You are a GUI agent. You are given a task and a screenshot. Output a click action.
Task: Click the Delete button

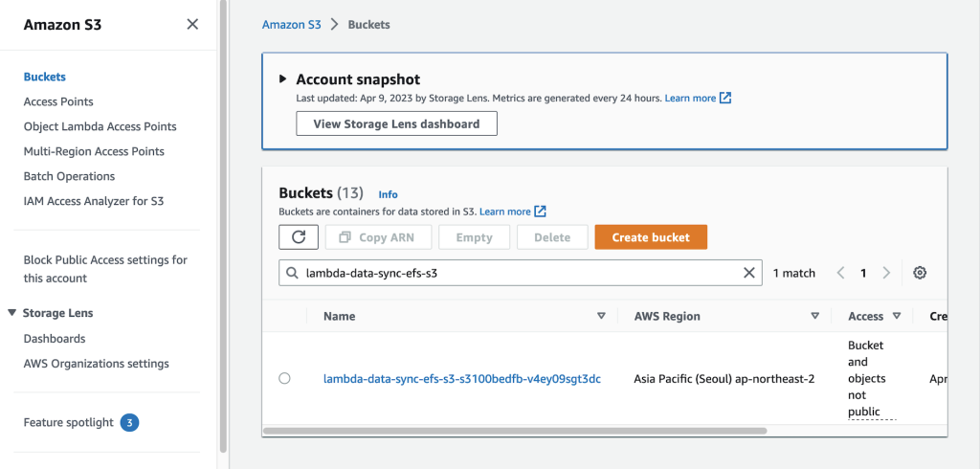[x=552, y=237]
